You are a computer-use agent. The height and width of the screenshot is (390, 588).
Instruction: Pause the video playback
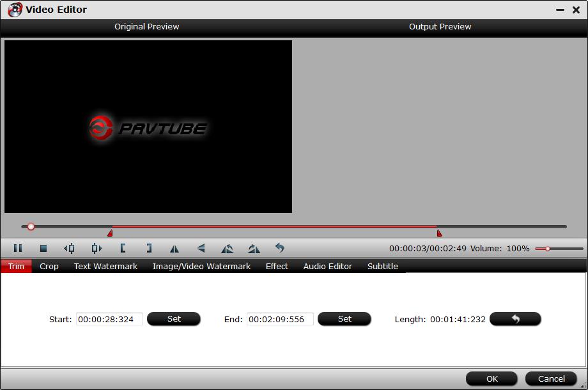pyautogui.click(x=18, y=248)
